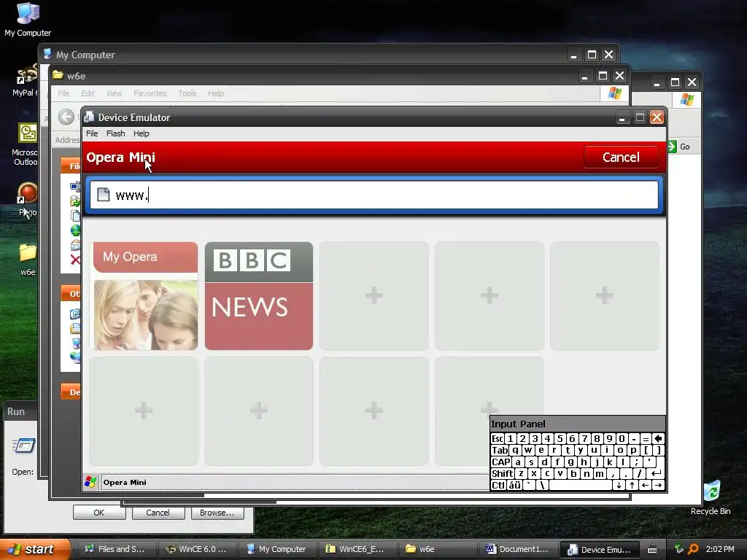Click the red ball desktop shortcut icon
747x560 pixels.
click(x=27, y=192)
